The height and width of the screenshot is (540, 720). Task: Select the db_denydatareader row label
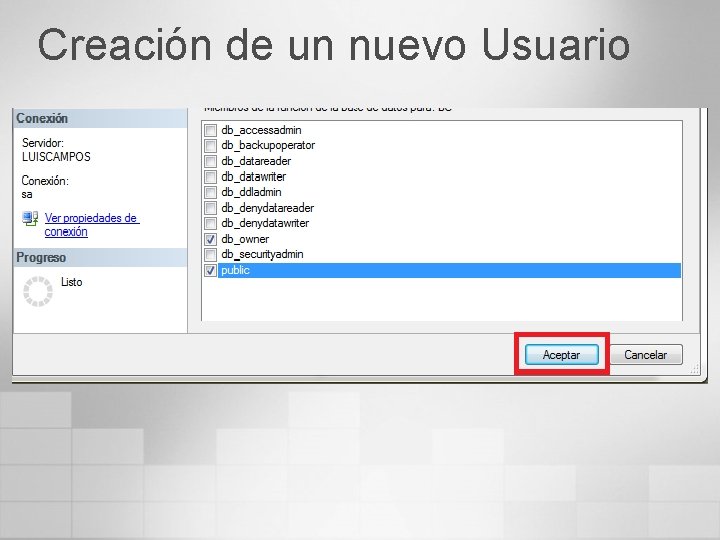point(268,208)
